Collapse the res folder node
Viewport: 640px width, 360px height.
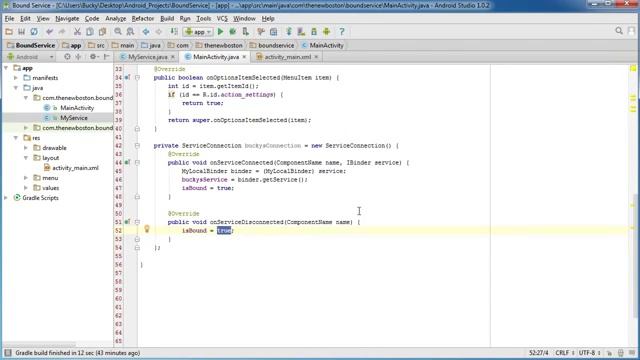(16, 138)
